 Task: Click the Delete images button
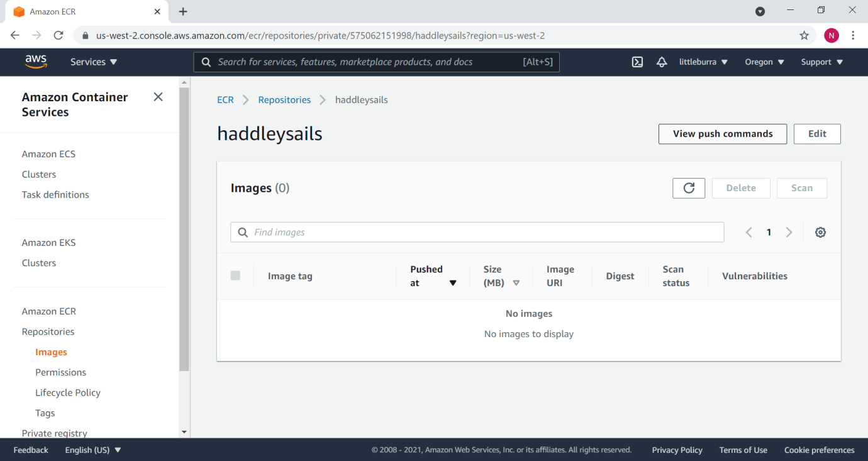741,188
